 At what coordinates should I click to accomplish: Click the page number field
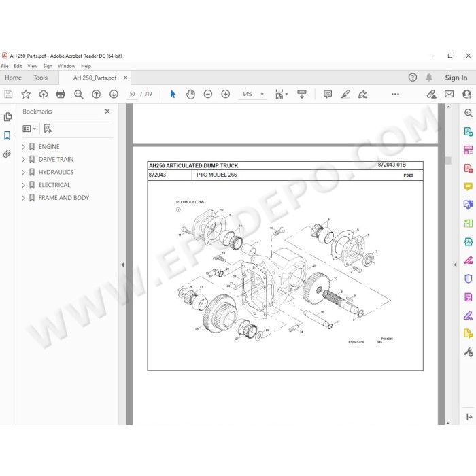[132, 94]
